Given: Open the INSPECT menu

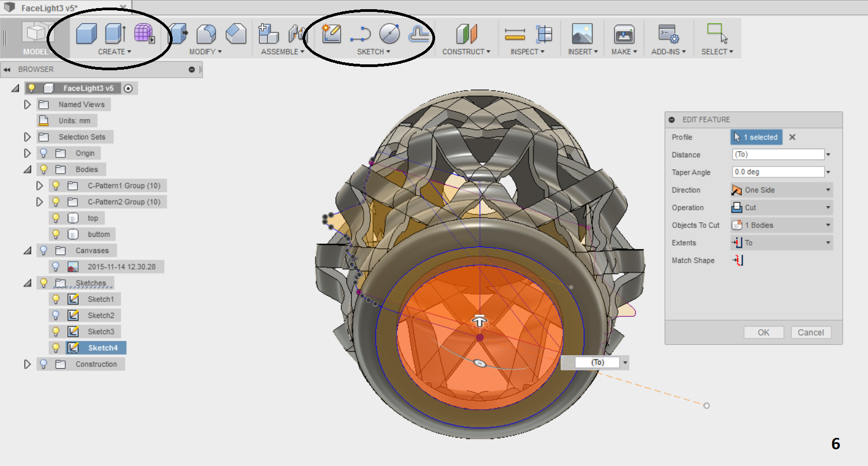Looking at the screenshot, I should [x=527, y=51].
